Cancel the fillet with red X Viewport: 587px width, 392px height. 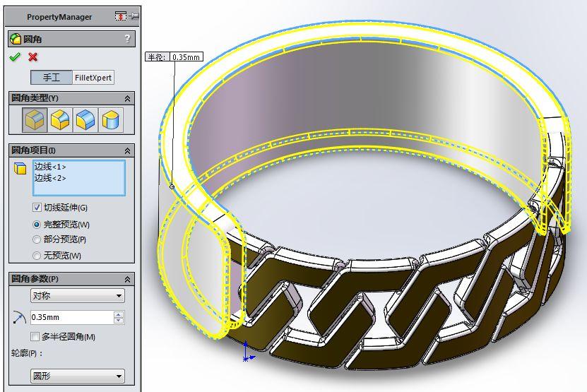pyautogui.click(x=33, y=57)
